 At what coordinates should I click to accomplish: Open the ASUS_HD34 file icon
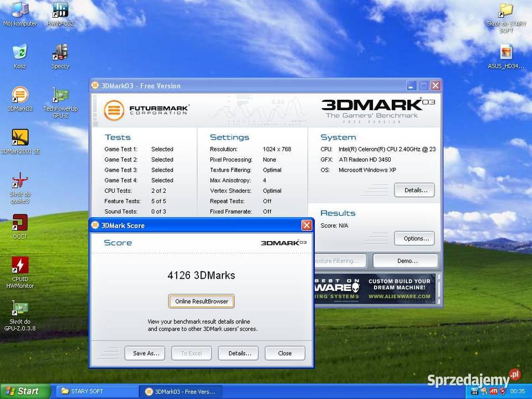point(506,53)
